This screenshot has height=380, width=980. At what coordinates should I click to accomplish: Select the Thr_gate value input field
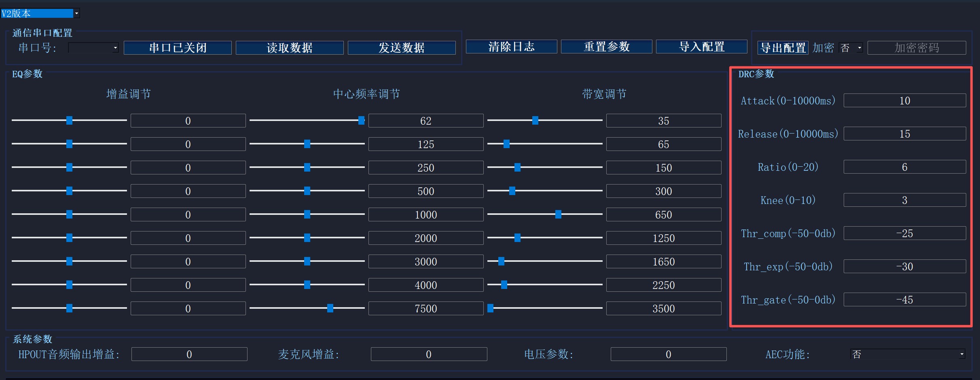905,299
